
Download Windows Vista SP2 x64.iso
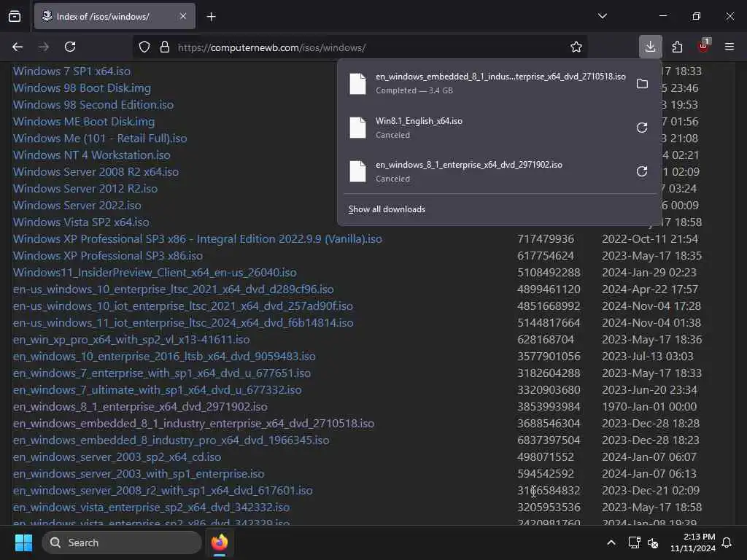tap(81, 222)
